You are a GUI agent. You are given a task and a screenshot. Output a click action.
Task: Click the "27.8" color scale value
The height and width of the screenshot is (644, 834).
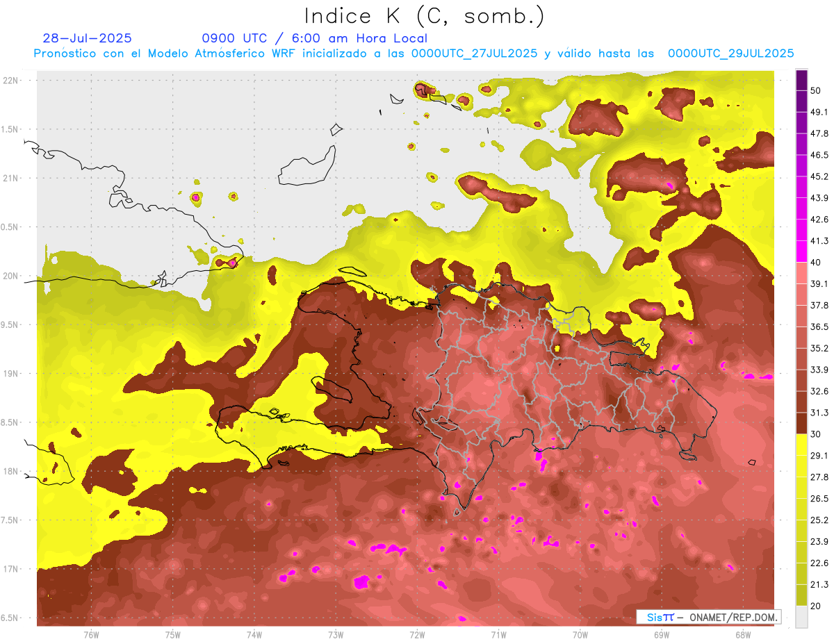819,477
